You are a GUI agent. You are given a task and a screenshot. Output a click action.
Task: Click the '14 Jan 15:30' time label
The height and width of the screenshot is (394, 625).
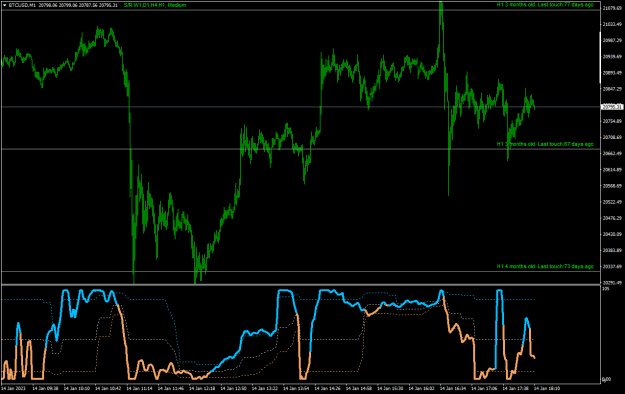390,388
